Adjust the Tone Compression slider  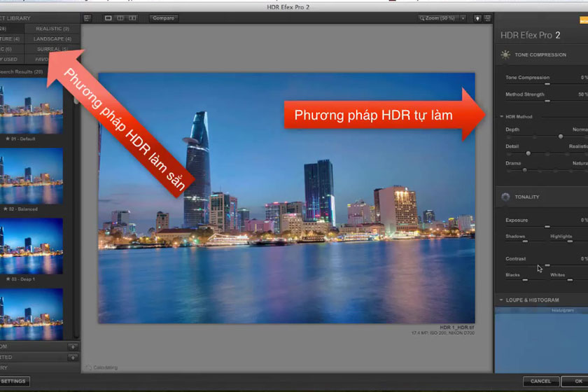pos(547,84)
